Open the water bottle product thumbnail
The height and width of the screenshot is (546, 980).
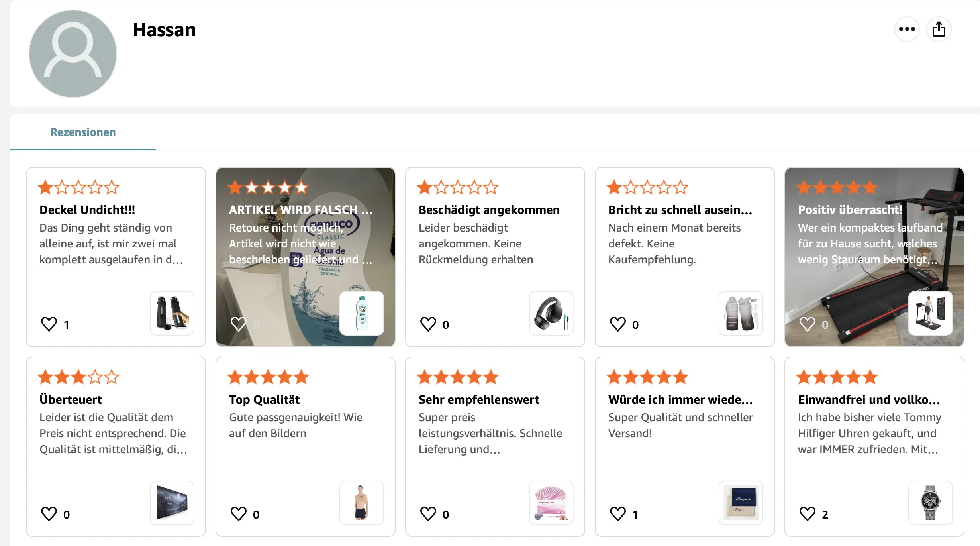(172, 313)
